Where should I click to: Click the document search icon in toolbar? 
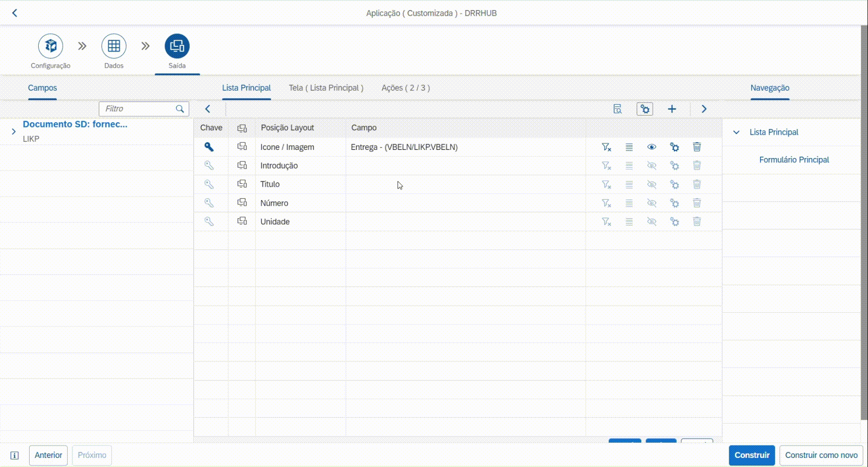pos(617,109)
